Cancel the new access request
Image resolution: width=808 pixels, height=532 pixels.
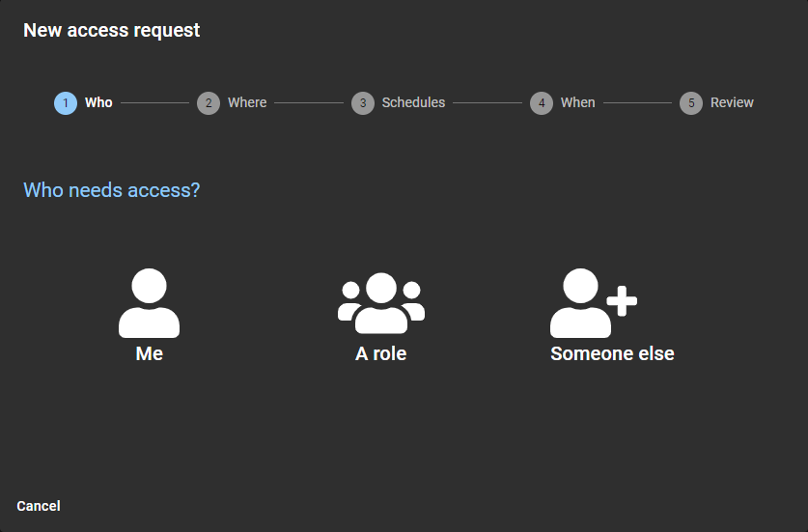point(39,506)
